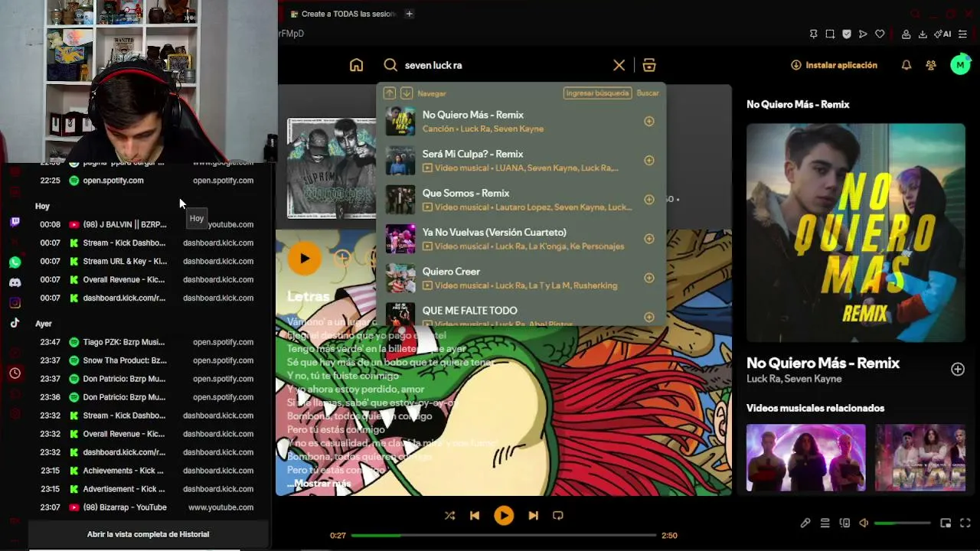Click Abrir la vista completa de Historial
Viewport: 980px width, 551px height.
point(148,534)
